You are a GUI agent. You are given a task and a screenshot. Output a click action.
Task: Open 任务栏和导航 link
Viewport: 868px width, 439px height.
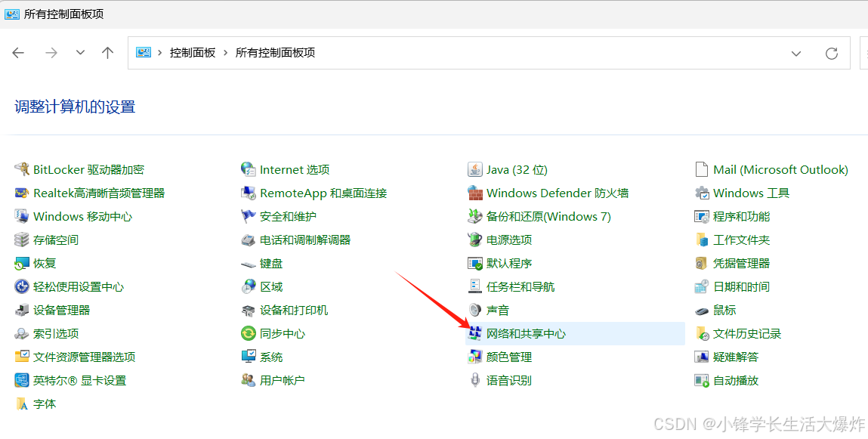point(520,287)
